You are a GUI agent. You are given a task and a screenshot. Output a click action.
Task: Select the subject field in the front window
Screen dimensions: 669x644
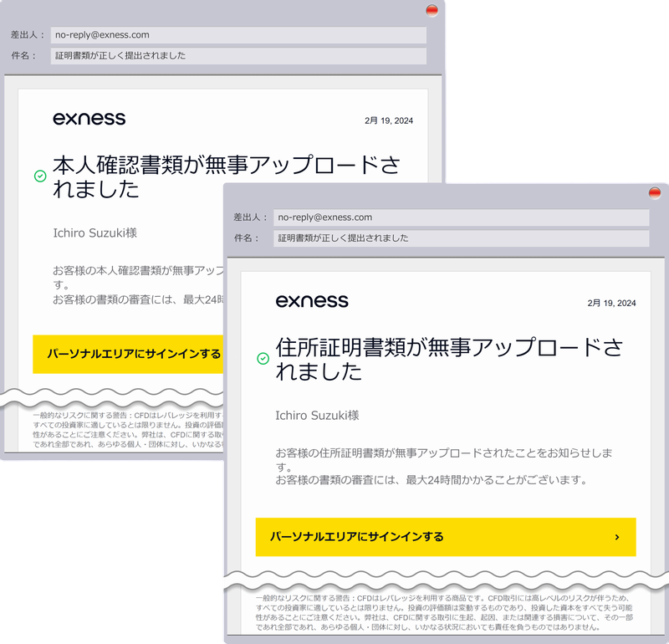pyautogui.click(x=461, y=238)
